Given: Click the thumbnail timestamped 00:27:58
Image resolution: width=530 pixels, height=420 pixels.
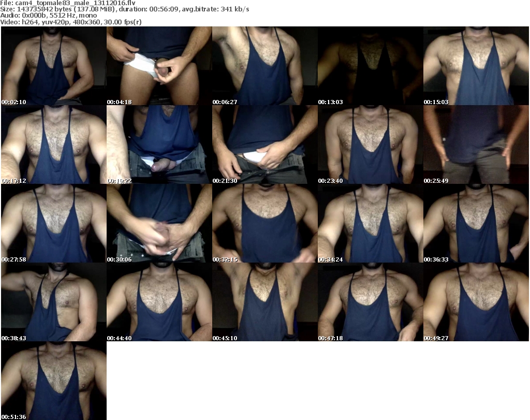Looking at the screenshot, I should pos(54,224).
